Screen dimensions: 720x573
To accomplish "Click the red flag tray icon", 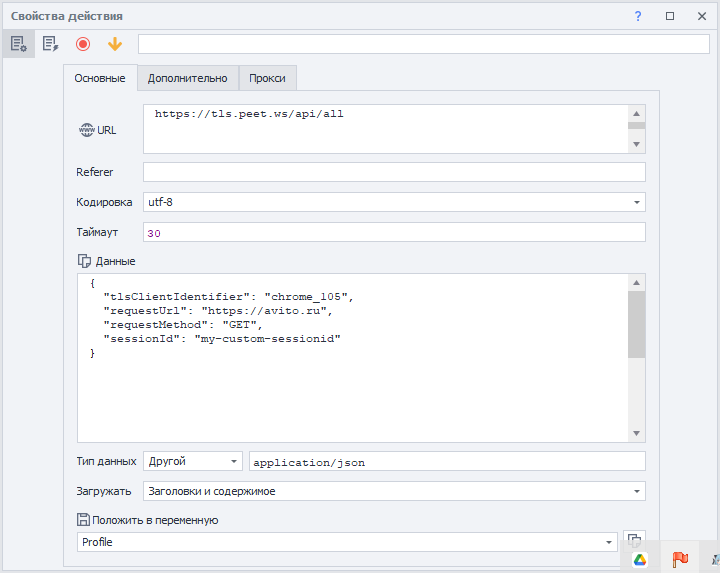I will (x=680, y=559).
